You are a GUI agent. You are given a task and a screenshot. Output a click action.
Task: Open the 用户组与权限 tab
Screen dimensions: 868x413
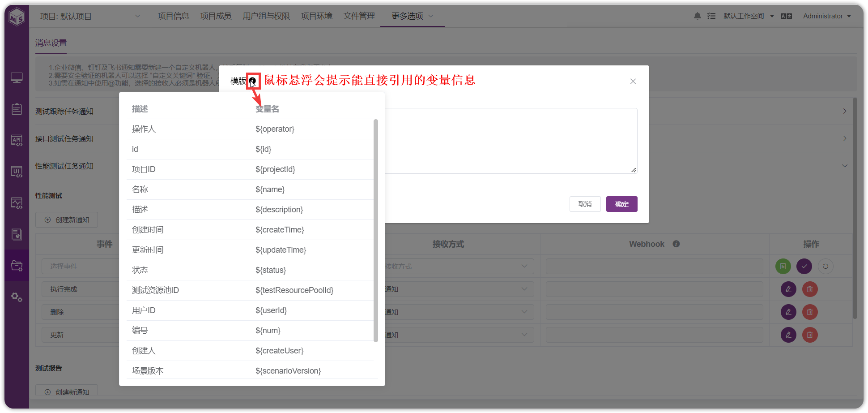[266, 16]
